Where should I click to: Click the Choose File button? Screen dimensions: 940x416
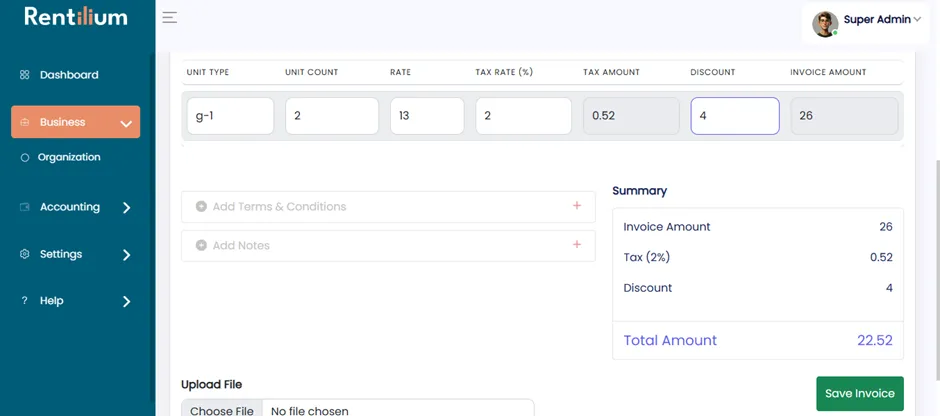pos(222,409)
